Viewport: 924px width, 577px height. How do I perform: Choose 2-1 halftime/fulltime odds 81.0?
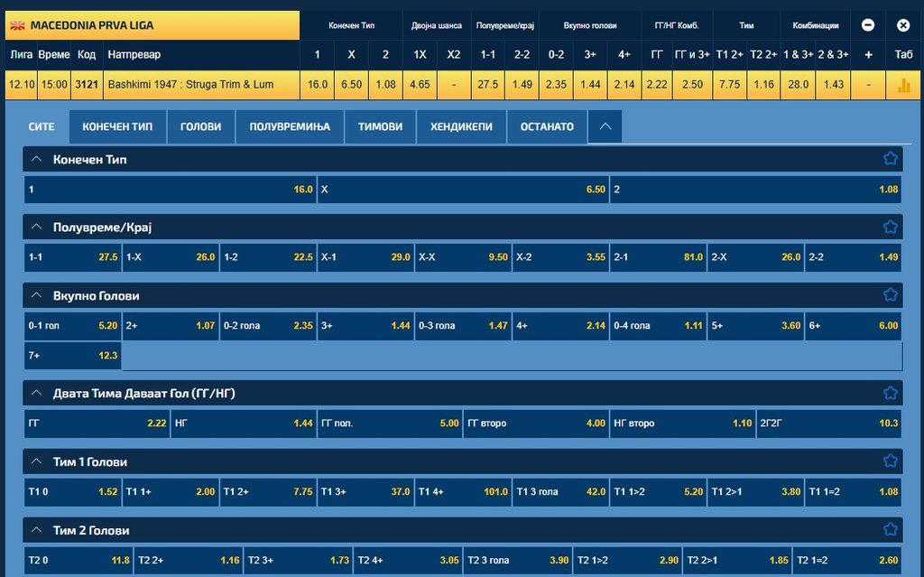click(x=658, y=257)
